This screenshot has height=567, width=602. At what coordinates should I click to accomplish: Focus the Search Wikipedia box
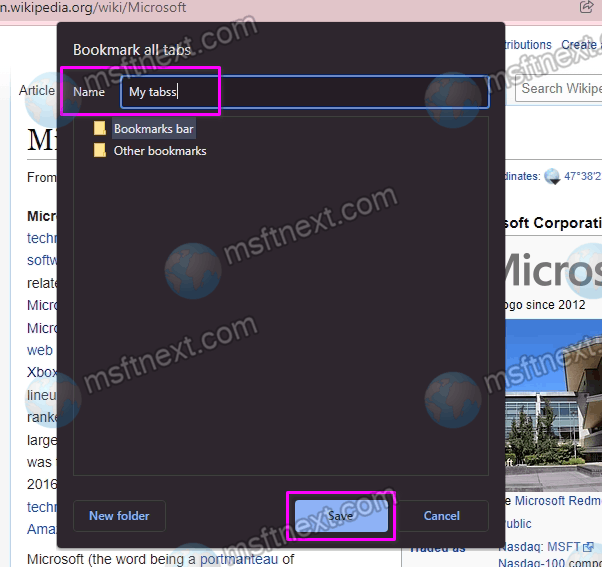coord(558,88)
